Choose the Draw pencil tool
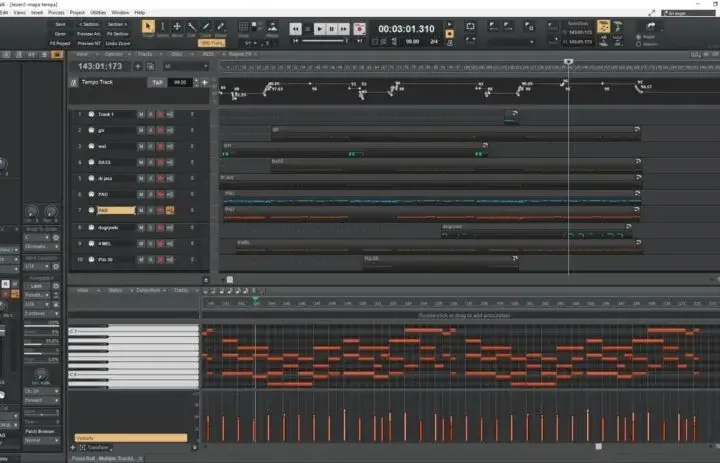 (206, 27)
